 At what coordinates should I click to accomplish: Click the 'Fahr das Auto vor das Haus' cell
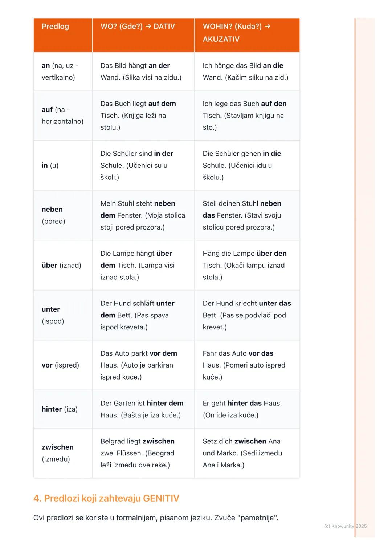(244, 365)
